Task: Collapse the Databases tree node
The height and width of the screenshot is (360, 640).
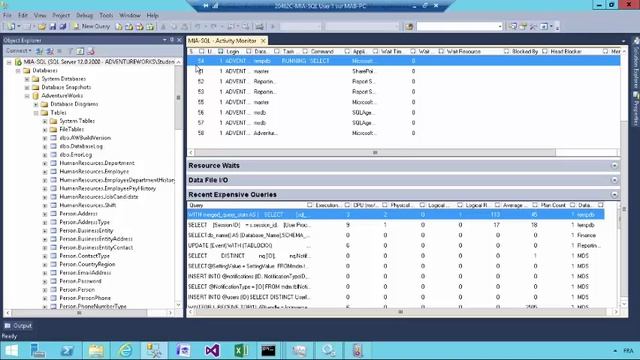Action: [x=18, y=71]
